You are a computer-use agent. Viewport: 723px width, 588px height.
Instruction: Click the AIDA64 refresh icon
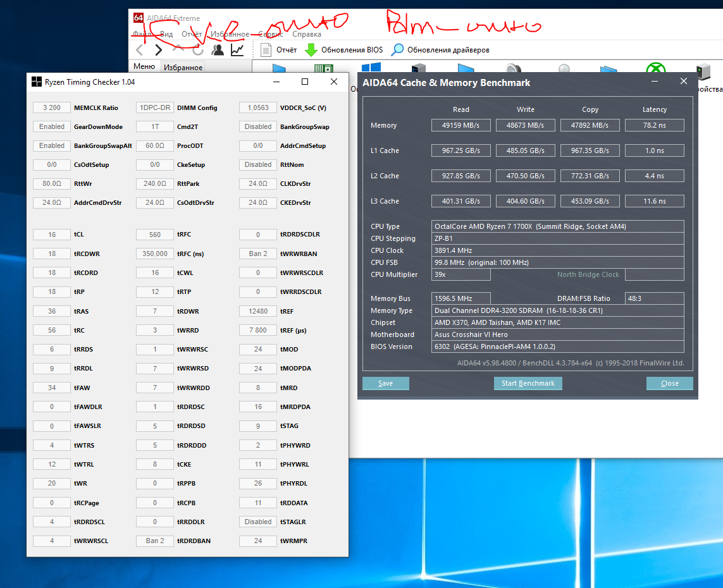198,50
